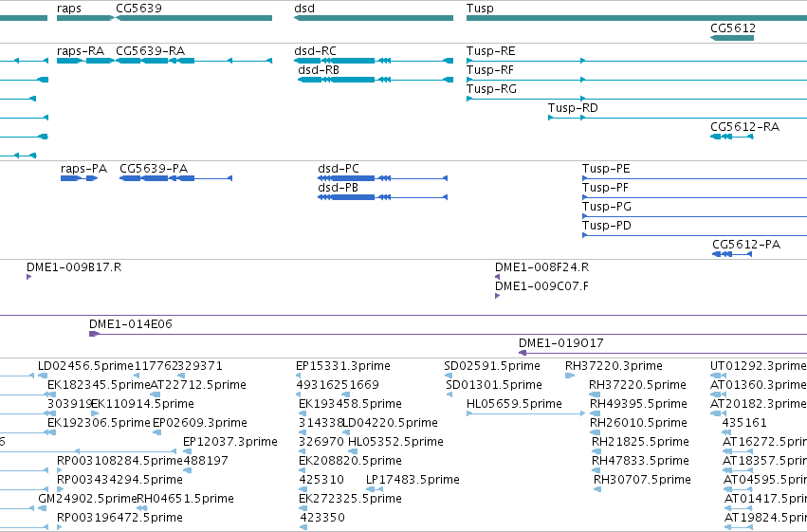The height and width of the screenshot is (532, 807).
Task: Click the dsd-RC transcript label
Action: [315, 51]
